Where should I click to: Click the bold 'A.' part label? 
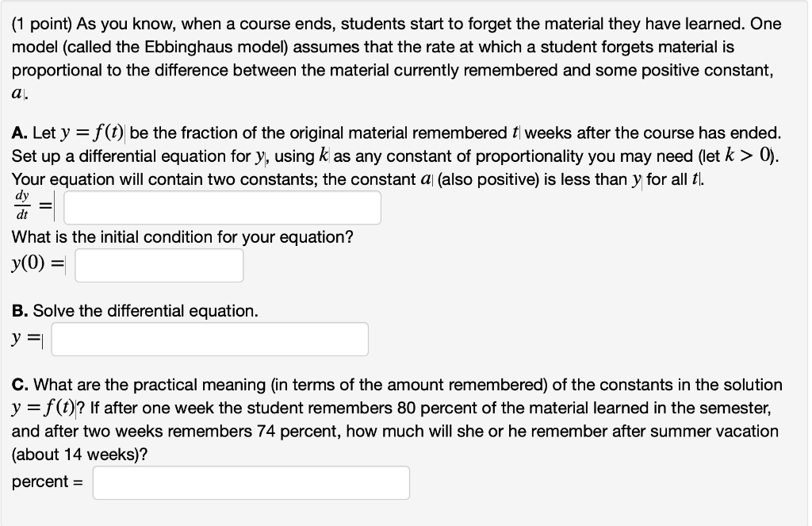(x=20, y=133)
